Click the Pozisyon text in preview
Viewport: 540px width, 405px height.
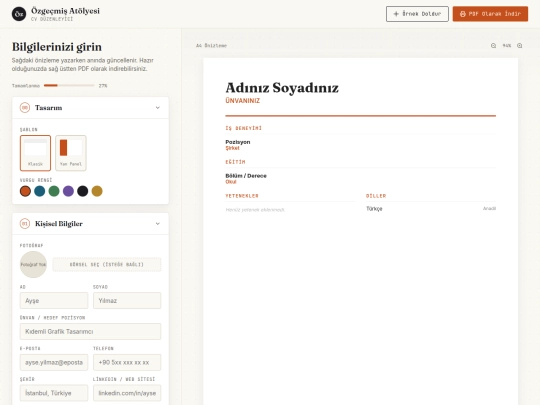click(238, 142)
